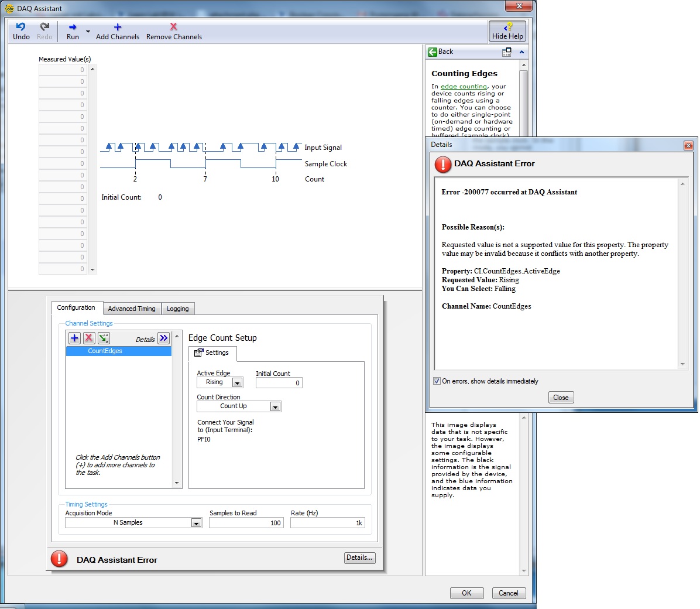Go Back in the help panel

(440, 52)
